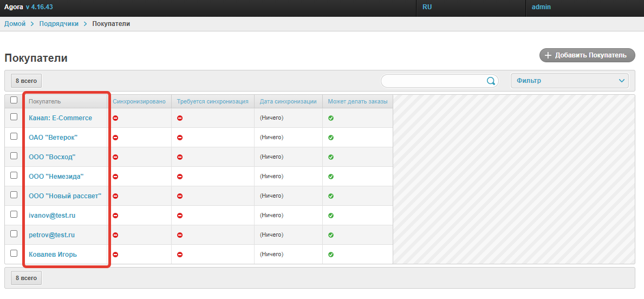The image size is (644, 299).
Task: Navigate to Подрядчики breadcrumb
Action: click(58, 24)
